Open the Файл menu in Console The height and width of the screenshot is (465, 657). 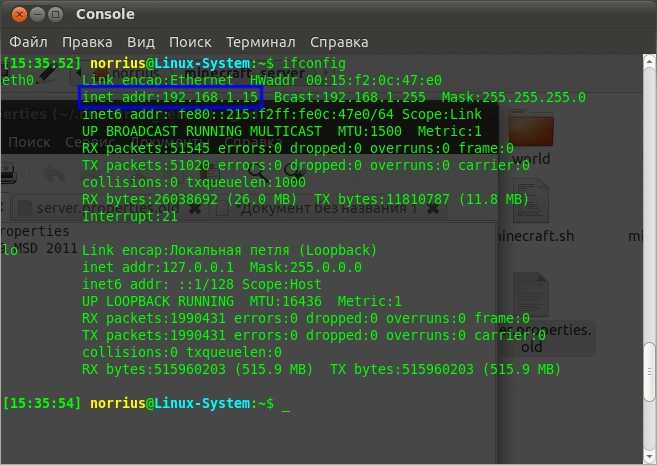pos(28,42)
